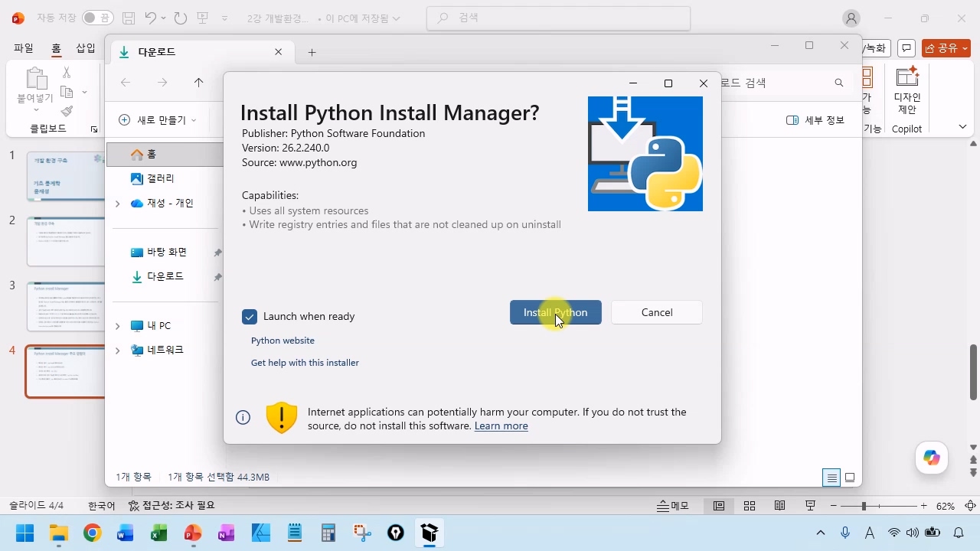This screenshot has height=551, width=980.
Task: Switch to Slide Sorter view
Action: 750,506
